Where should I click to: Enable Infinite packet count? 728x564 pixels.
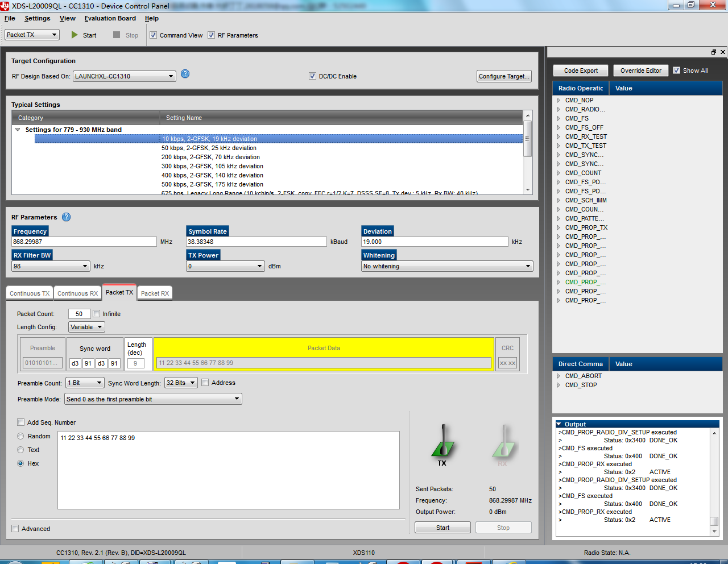[x=96, y=313]
